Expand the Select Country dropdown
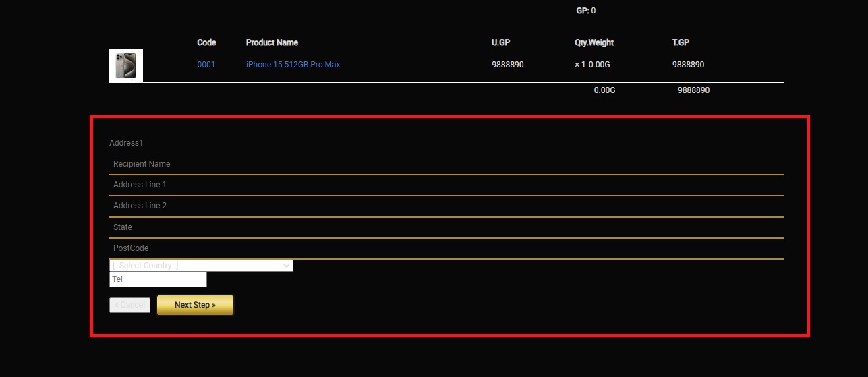 coord(201,266)
